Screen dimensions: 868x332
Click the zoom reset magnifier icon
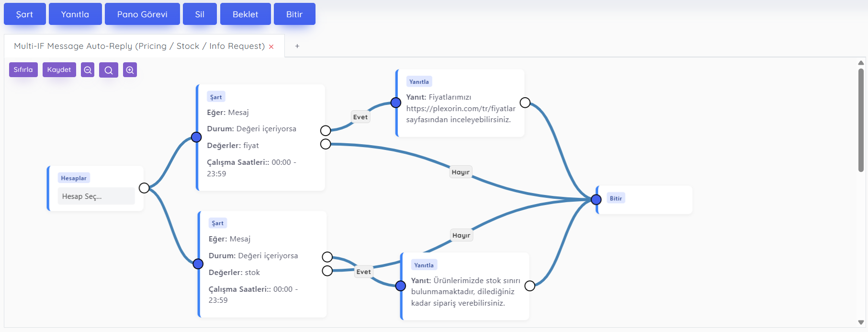(x=109, y=70)
